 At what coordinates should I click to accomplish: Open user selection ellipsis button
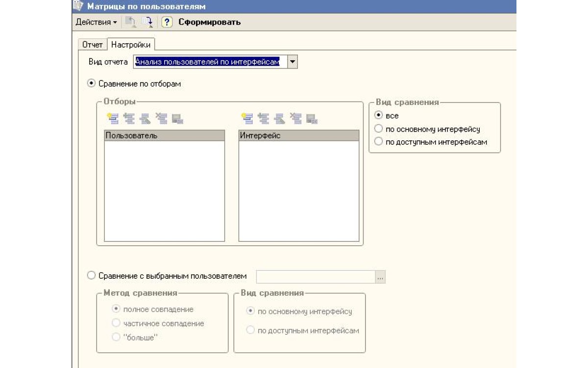point(380,277)
